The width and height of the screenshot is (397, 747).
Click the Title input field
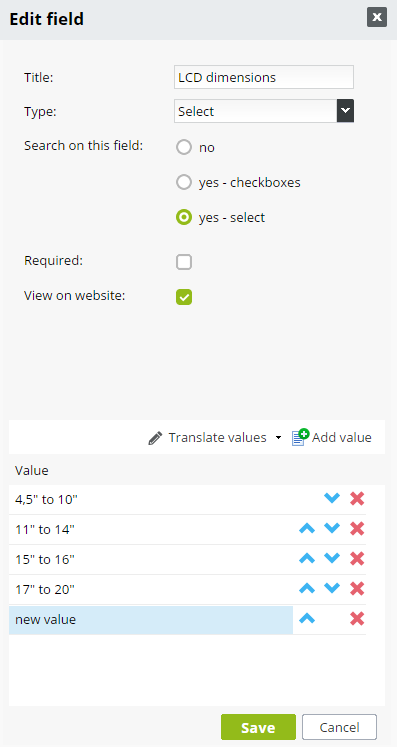click(x=264, y=77)
